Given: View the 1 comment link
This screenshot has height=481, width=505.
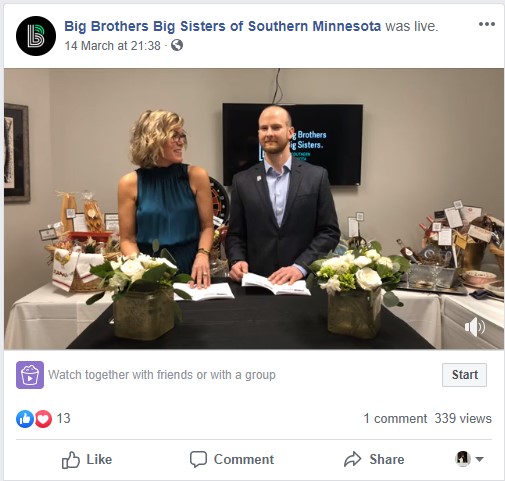Looking at the screenshot, I should pyautogui.click(x=395, y=418).
